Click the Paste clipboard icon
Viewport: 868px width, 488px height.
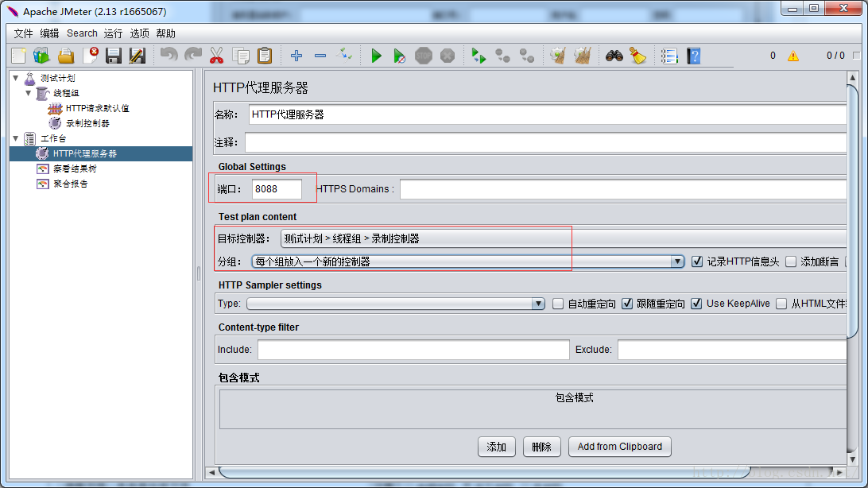(265, 56)
